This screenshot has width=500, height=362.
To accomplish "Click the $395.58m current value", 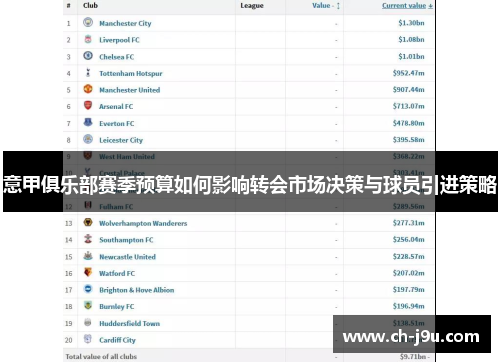I will (x=409, y=140).
